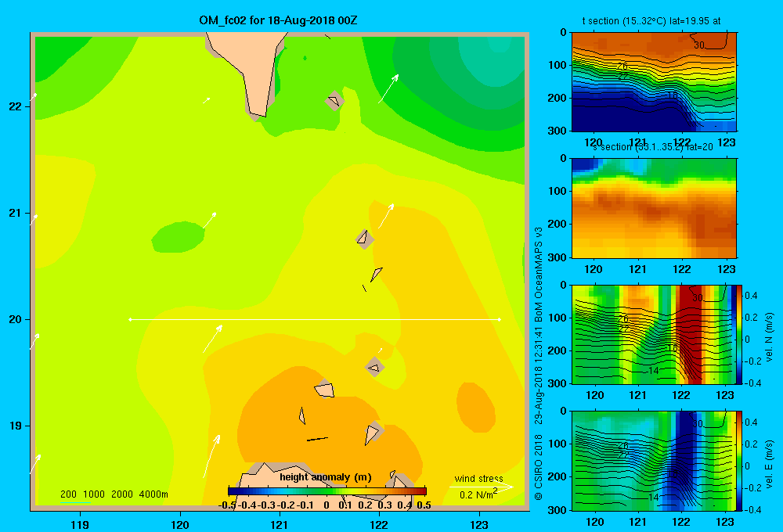This screenshot has height=532, width=783.
Task: Click the vertical CSIRO BoM OceanMAPS credit text
Action: 539,363
